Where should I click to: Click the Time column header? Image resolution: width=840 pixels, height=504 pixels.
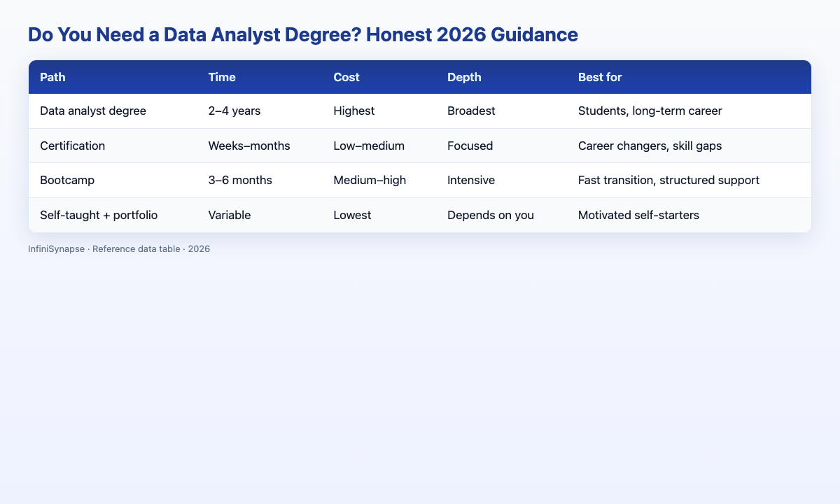pyautogui.click(x=222, y=77)
